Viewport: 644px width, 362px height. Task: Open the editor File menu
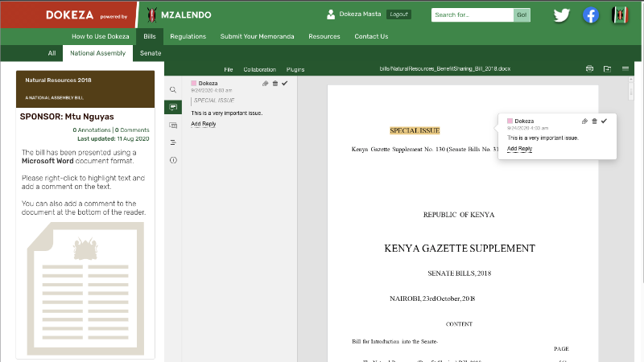(229, 70)
